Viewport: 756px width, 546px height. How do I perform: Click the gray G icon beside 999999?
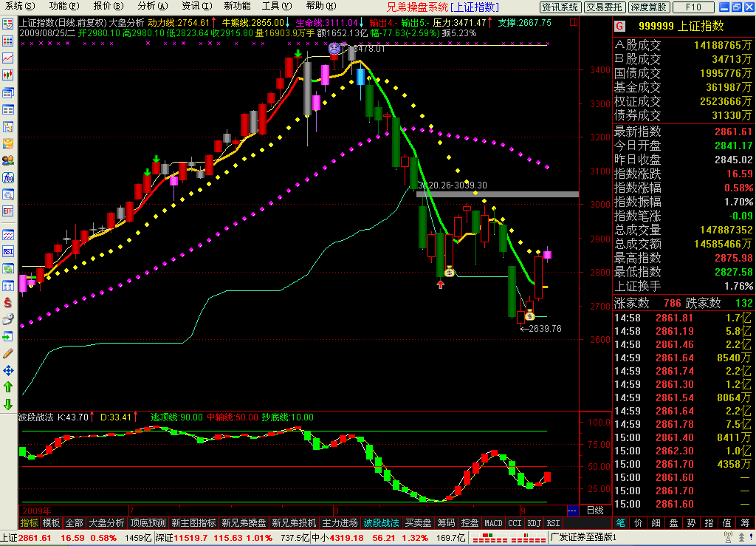tap(620, 26)
